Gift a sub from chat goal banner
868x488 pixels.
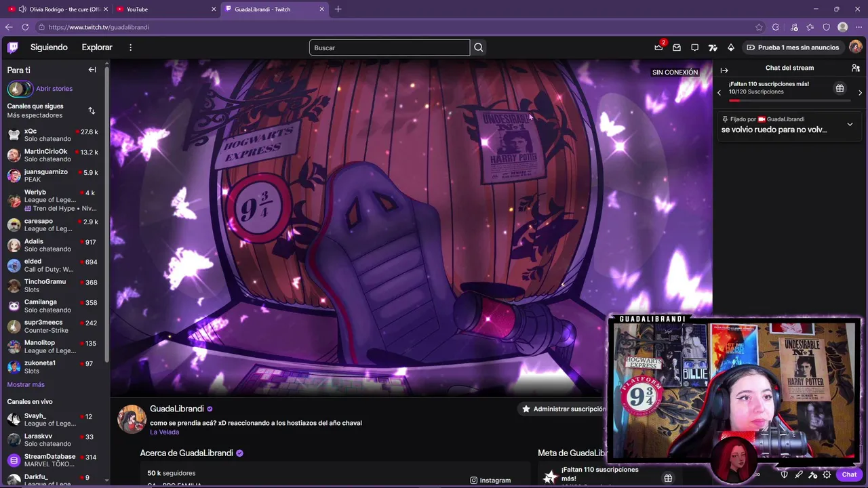tap(840, 88)
